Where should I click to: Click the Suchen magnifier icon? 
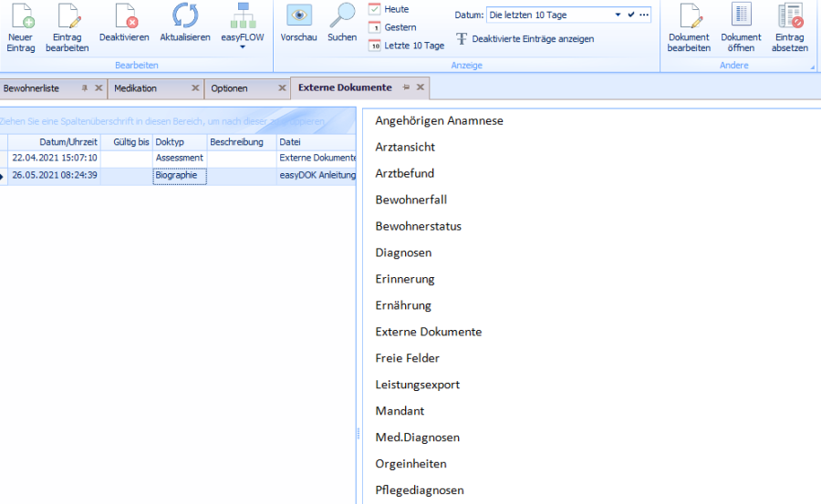[x=342, y=15]
